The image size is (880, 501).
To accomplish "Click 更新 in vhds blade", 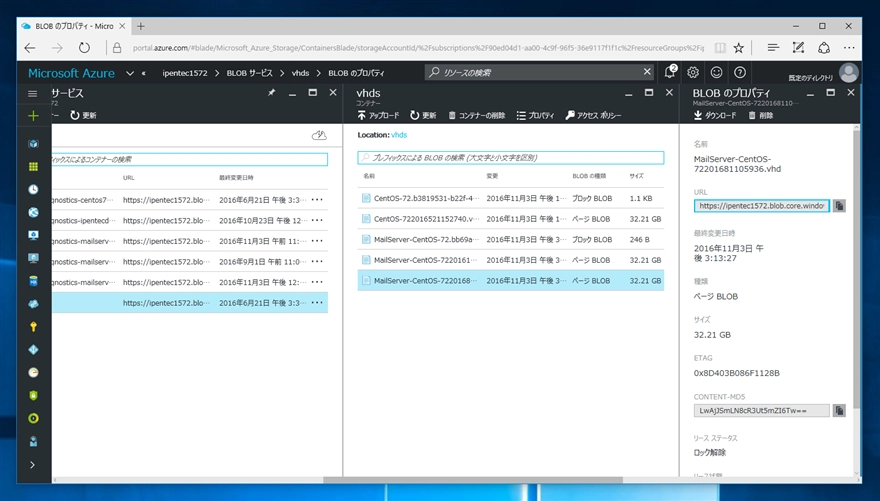I will [423, 115].
